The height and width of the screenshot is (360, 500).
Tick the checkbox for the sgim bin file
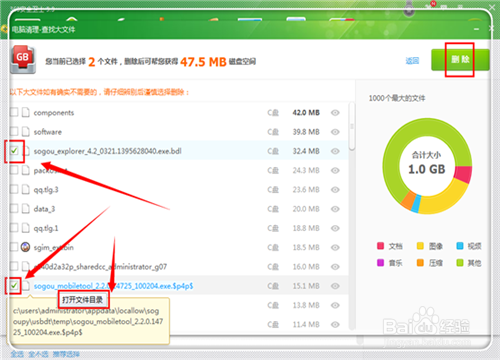tap(14, 247)
